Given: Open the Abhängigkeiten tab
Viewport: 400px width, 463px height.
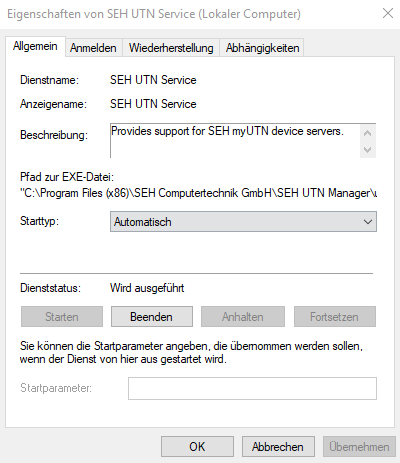Looking at the screenshot, I should (262, 48).
